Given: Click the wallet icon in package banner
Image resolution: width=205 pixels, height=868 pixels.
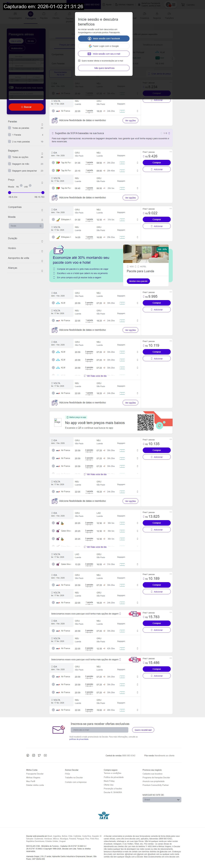Looking at the screenshot, I should coord(59,250).
